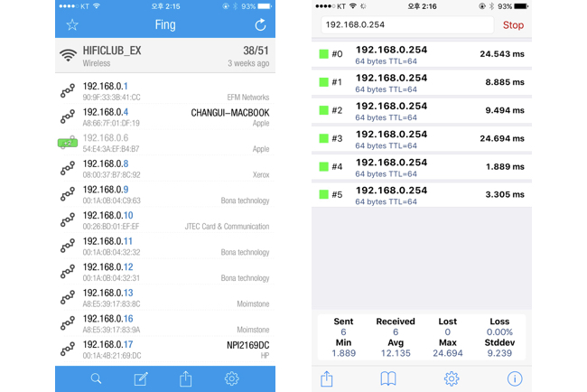Open Fing settings gear icon
Image resolution: width=587 pixels, height=392 pixels.
click(x=232, y=378)
